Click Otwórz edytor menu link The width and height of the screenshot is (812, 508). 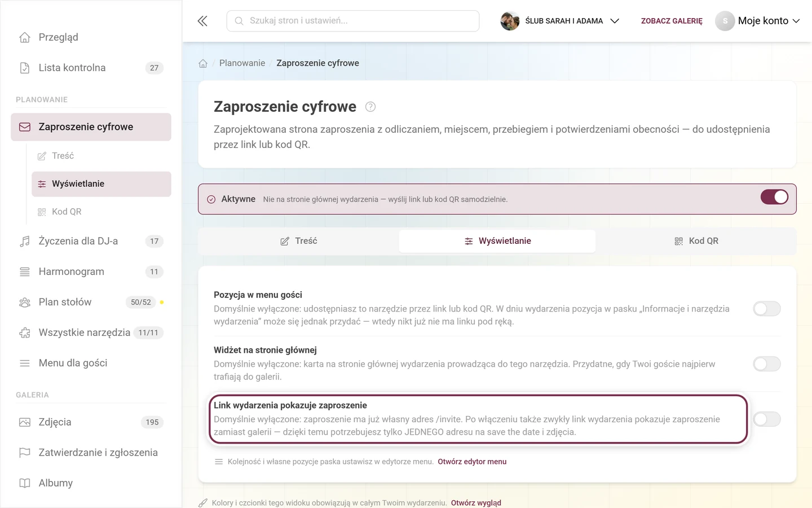472,462
